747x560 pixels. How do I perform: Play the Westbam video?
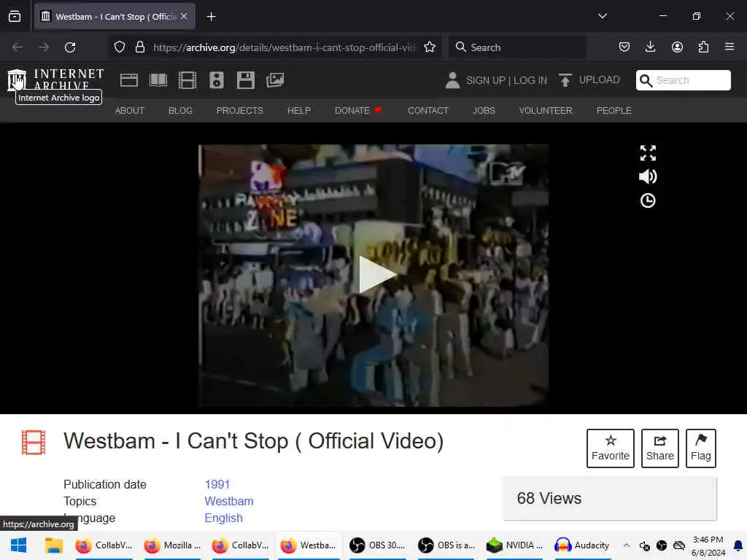(x=376, y=275)
